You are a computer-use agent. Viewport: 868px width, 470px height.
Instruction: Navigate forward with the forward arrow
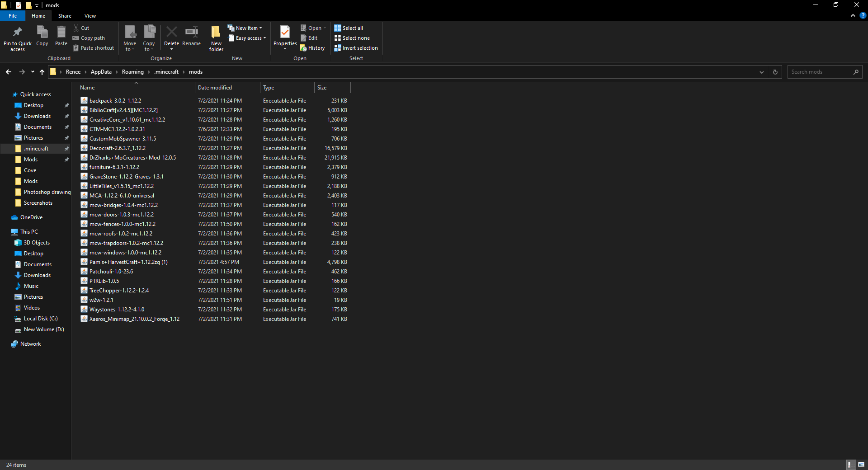click(22, 72)
